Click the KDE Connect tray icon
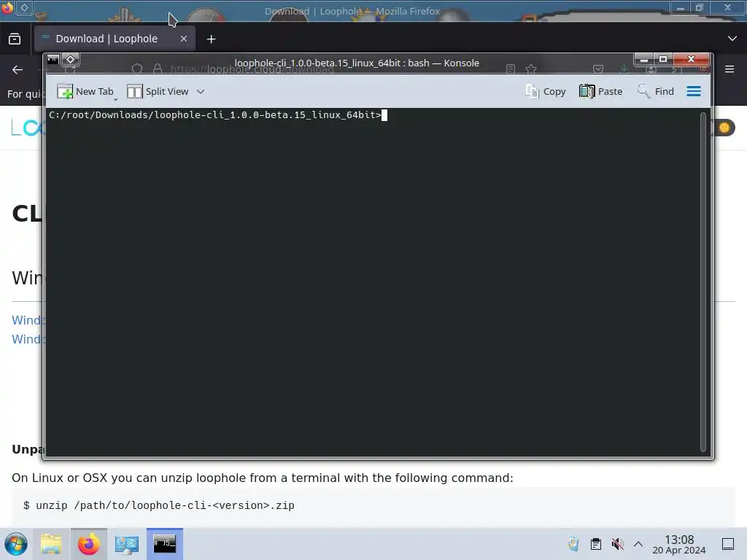This screenshot has width=747, height=560. tap(573, 544)
